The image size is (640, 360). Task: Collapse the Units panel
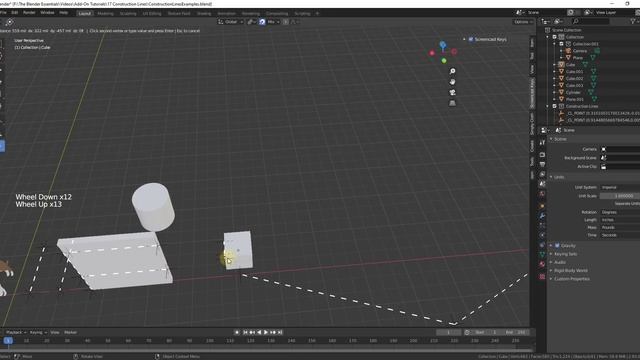(x=551, y=177)
